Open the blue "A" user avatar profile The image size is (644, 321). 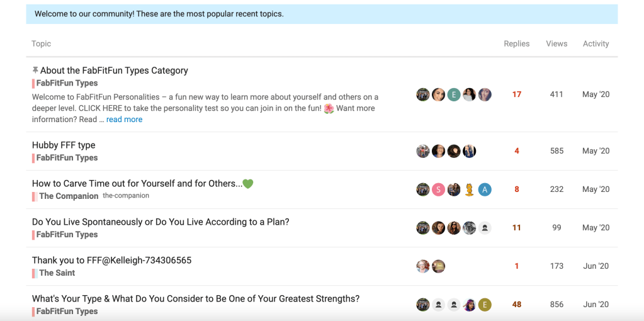coord(484,189)
